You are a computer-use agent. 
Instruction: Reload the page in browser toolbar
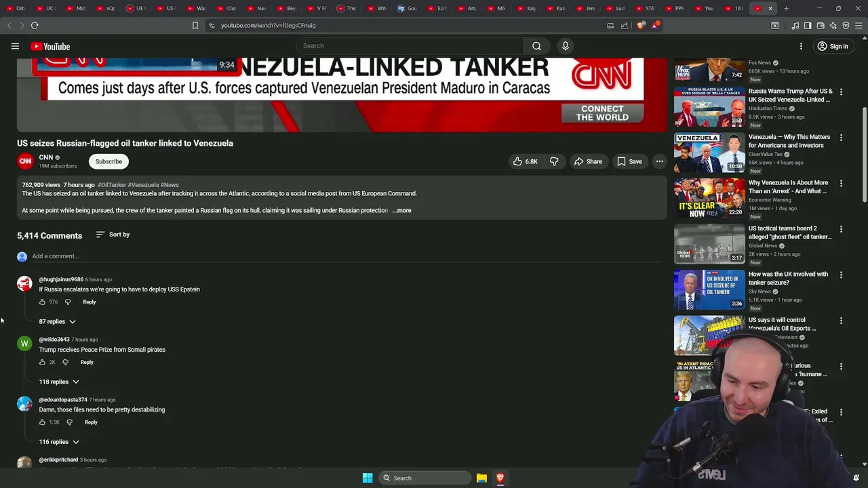pos(35,25)
